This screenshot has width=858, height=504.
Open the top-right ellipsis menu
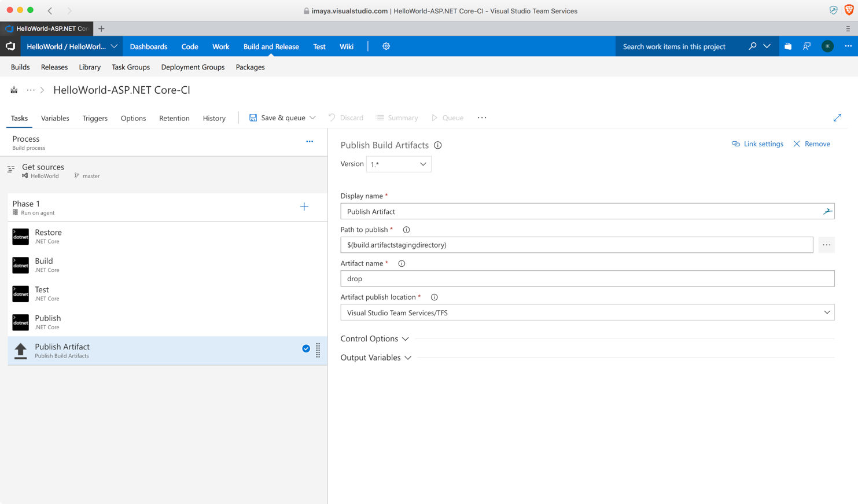[x=848, y=46]
